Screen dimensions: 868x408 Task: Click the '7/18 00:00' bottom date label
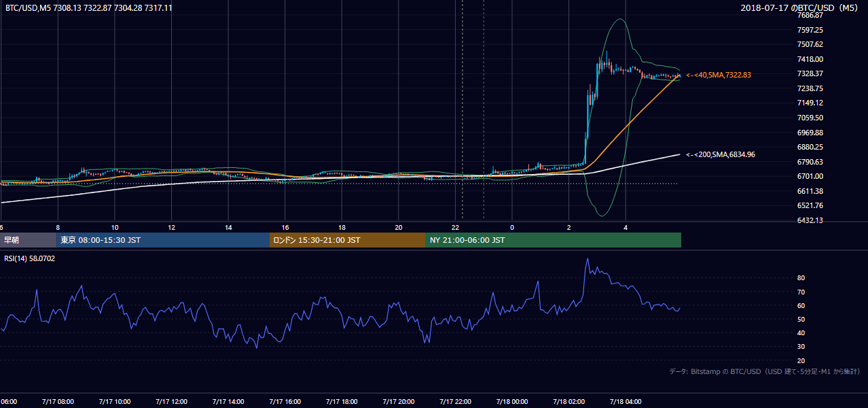(512, 401)
